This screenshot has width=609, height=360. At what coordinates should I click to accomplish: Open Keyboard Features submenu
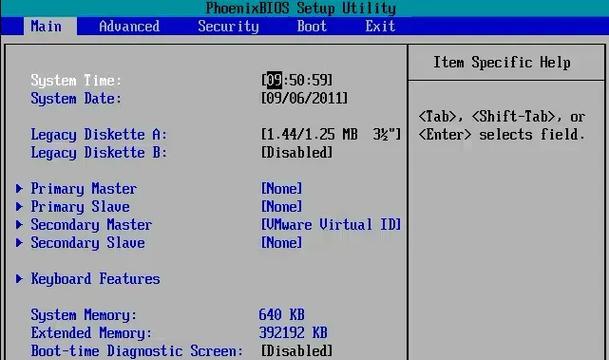pyautogui.click(x=95, y=279)
